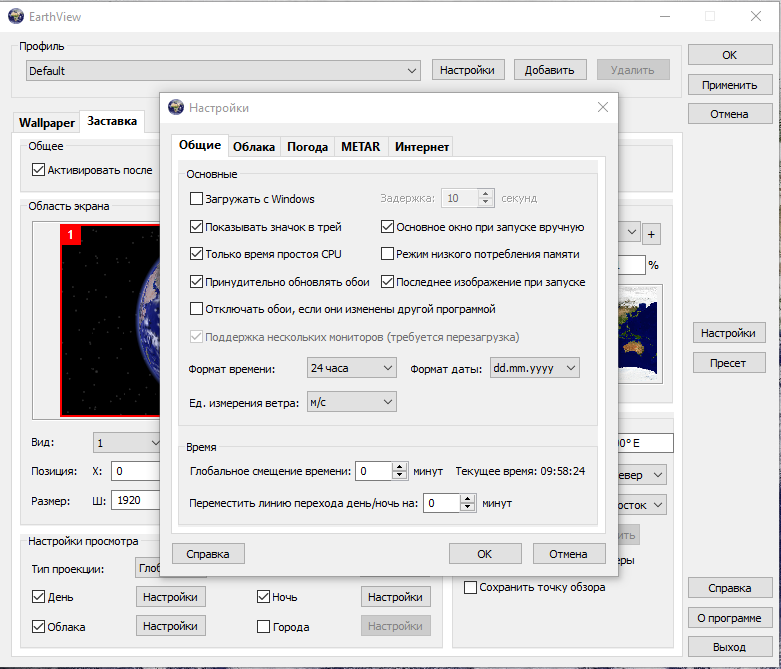The image size is (781, 669).
Task: Decrease day/night line shift spinner
Action: point(467,507)
